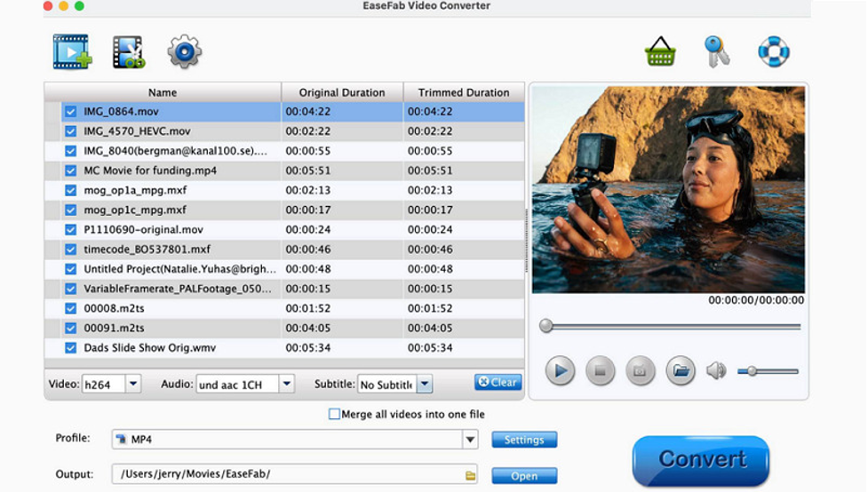Open the help lifebuoy icon
Screen dimensions: 868x492
(773, 52)
